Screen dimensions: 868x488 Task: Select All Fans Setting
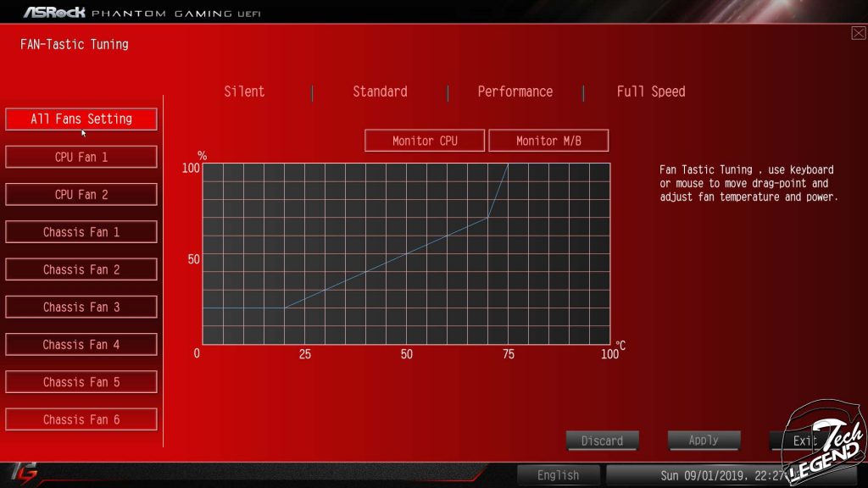pyautogui.click(x=81, y=119)
